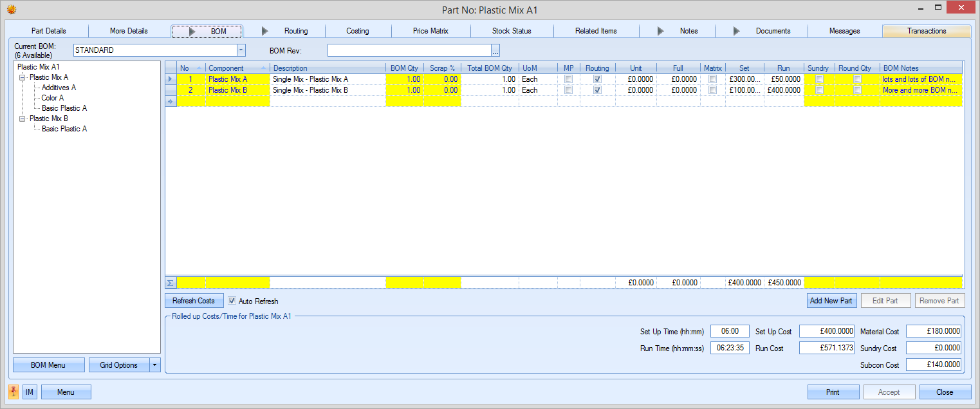Click the Material Cost field
The image size is (980, 409).
[x=933, y=331]
